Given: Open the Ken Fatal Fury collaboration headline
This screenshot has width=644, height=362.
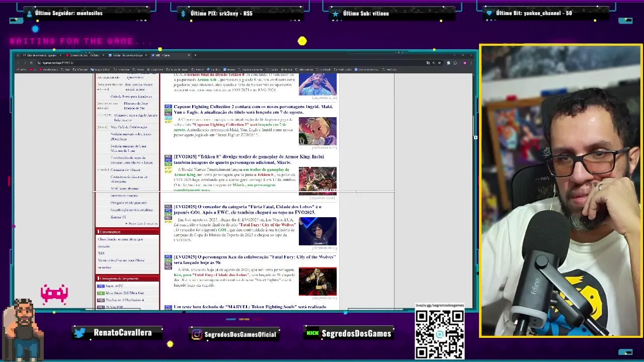Looking at the screenshot, I should pos(255,260).
